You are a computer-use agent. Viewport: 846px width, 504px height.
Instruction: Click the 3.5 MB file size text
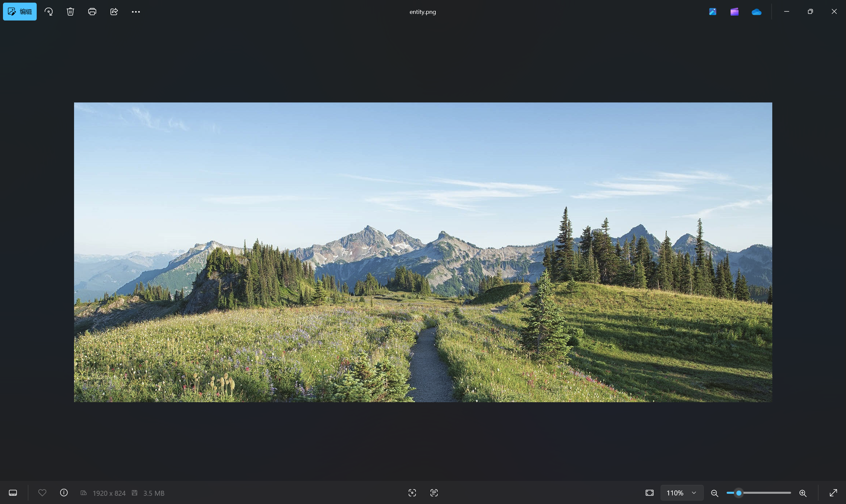pos(154,493)
